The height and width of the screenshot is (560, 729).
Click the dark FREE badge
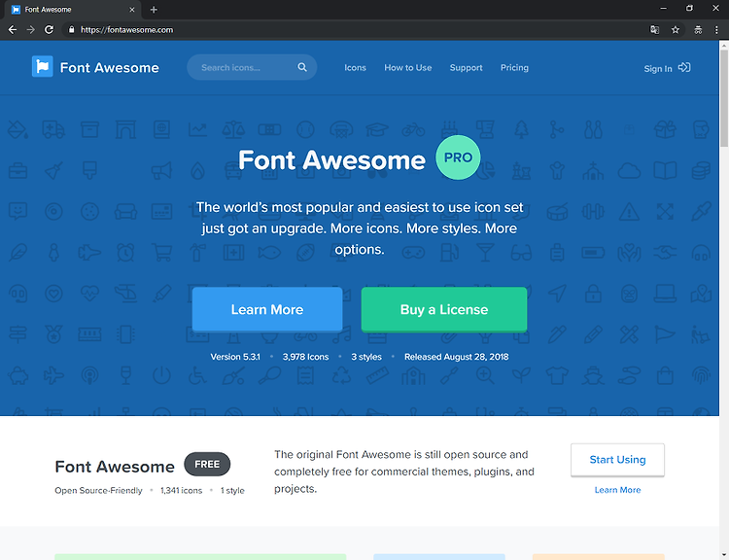207,464
